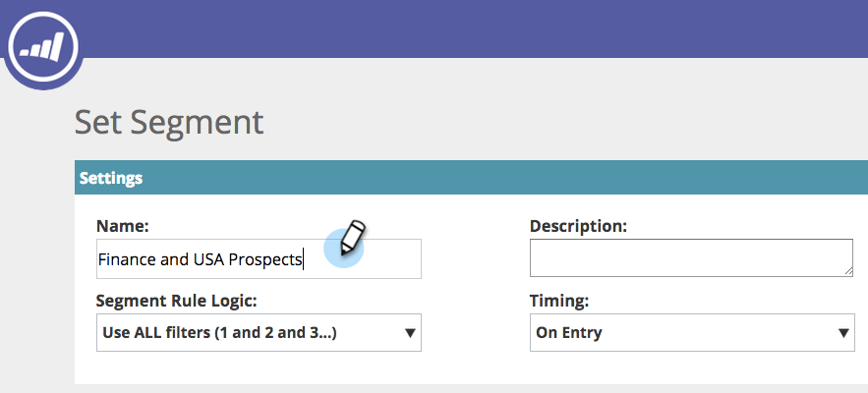Open the Segment Rule Logic dropdown
The height and width of the screenshot is (393, 868).
(259, 333)
